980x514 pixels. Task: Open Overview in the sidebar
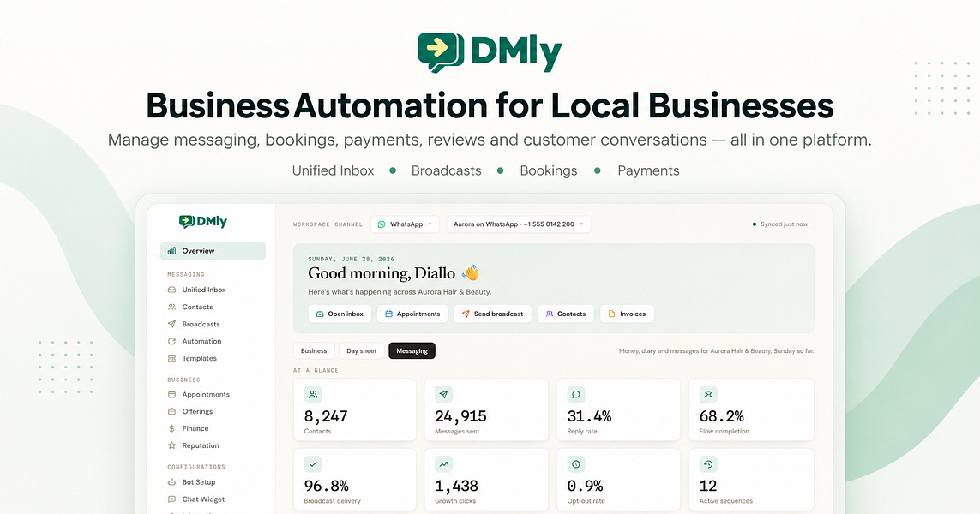(213, 251)
